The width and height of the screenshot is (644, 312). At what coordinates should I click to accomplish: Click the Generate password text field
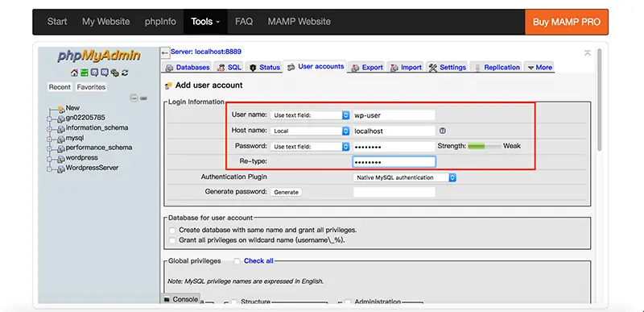tap(394, 192)
